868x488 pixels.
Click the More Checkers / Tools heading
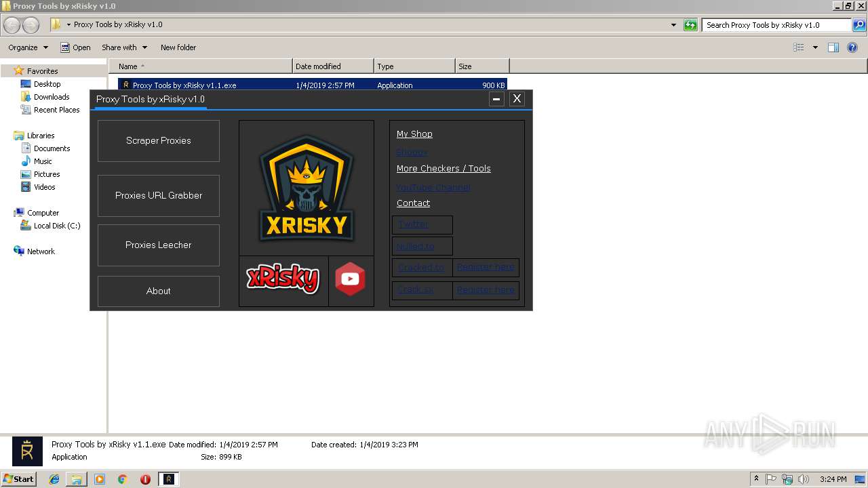click(x=443, y=169)
